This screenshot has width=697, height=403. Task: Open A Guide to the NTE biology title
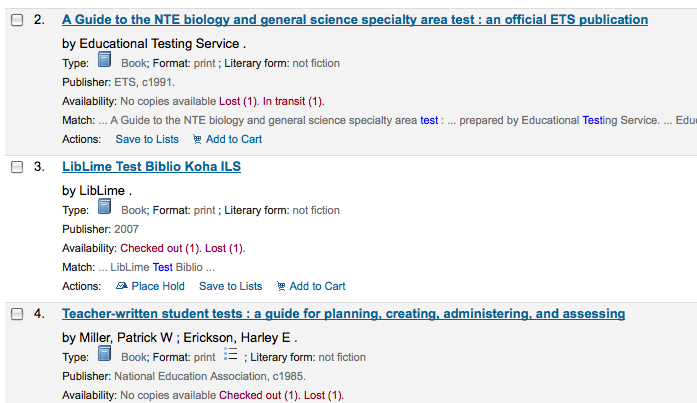pyautogui.click(x=354, y=20)
